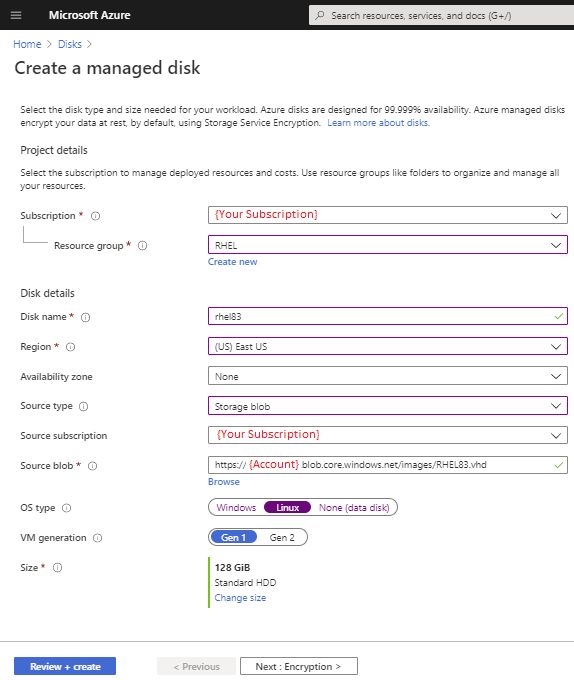Show info tooltip for Resource group
The image size is (574, 680).
(x=142, y=246)
